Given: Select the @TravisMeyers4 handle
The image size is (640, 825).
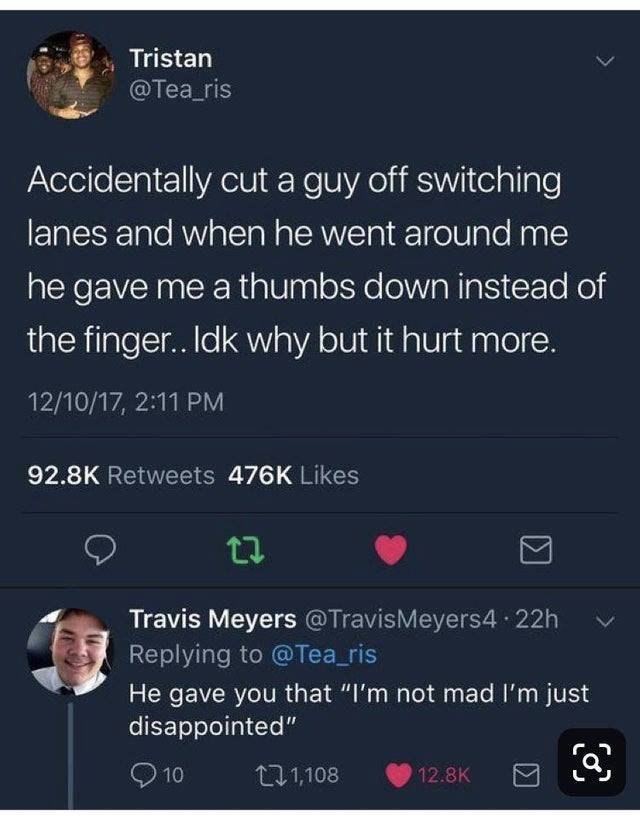Looking at the screenshot, I should pyautogui.click(x=401, y=619).
